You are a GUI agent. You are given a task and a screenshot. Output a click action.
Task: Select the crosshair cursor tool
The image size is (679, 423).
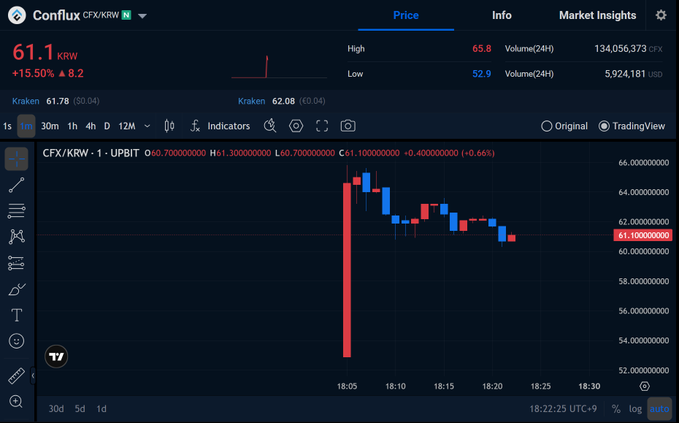tap(16, 159)
